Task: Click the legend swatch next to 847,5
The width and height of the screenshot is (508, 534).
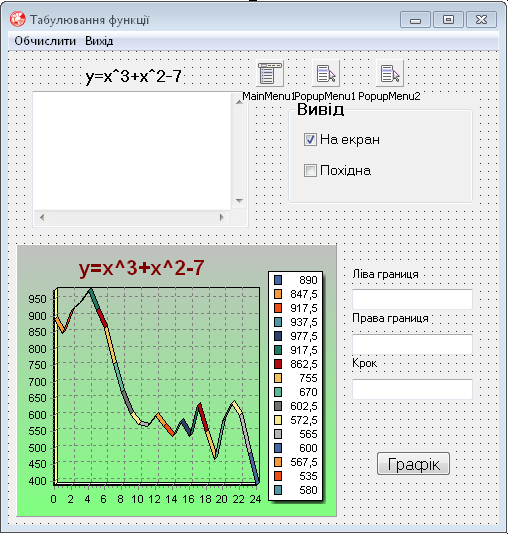Action: click(x=278, y=294)
